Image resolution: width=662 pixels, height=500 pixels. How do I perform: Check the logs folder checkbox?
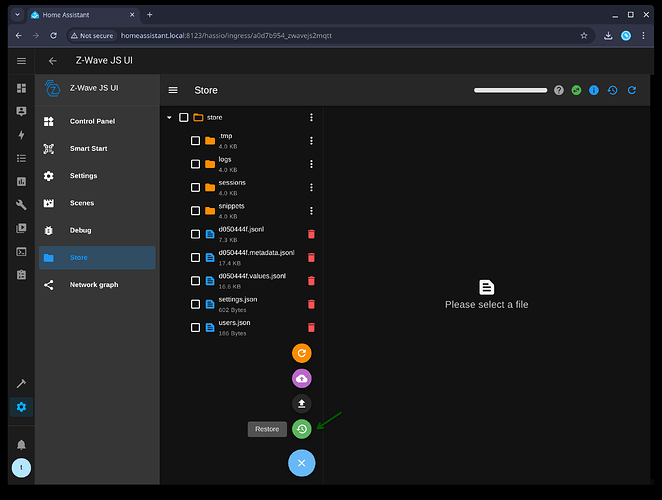(195, 164)
